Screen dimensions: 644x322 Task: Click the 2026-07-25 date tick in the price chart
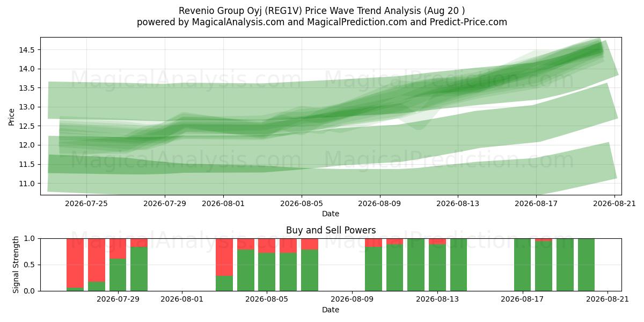click(x=87, y=203)
